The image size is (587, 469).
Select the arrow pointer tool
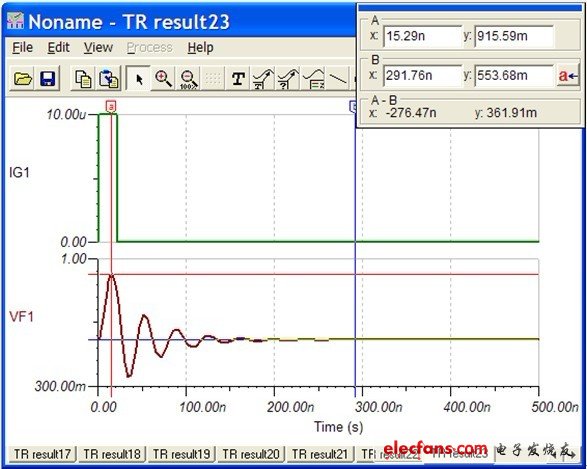tap(138, 79)
